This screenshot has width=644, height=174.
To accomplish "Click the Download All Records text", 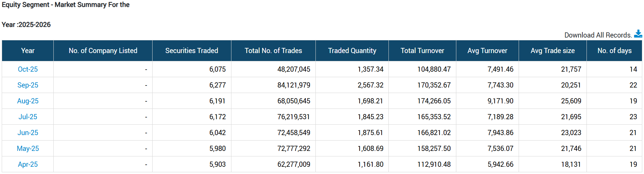I will pyautogui.click(x=598, y=35).
